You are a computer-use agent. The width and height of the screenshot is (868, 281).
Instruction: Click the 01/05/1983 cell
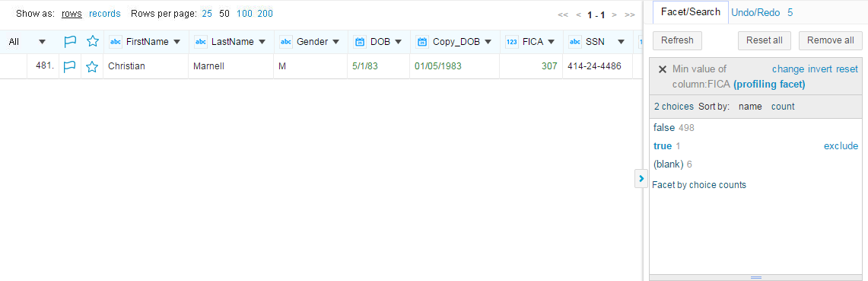click(454, 66)
